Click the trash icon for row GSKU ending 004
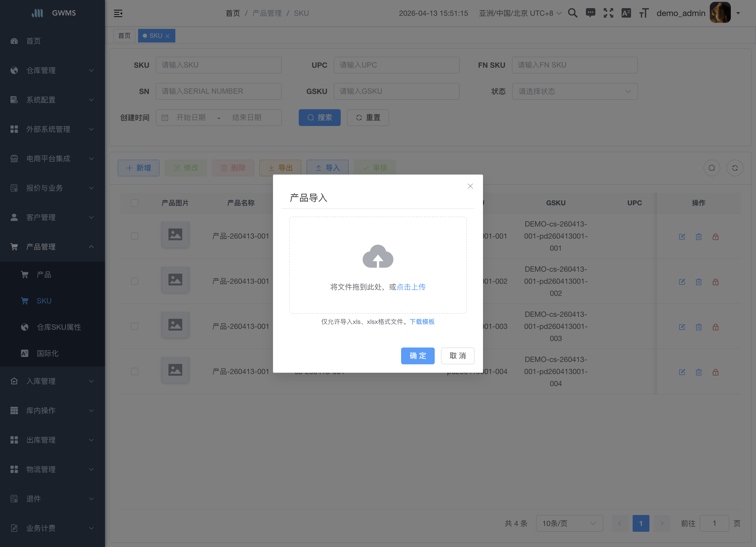Screen dimensions: 756x547 click(698, 372)
